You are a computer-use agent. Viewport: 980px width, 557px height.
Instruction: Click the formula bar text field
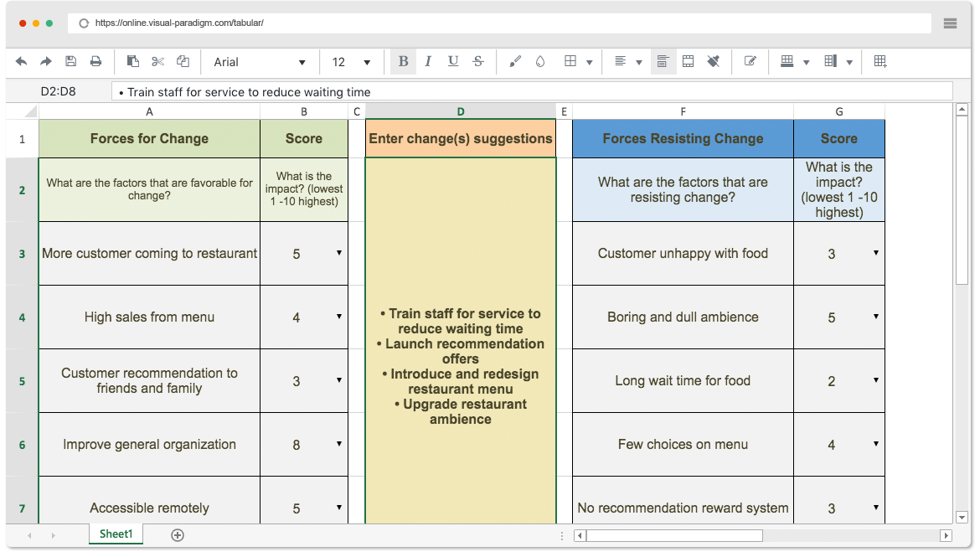532,92
